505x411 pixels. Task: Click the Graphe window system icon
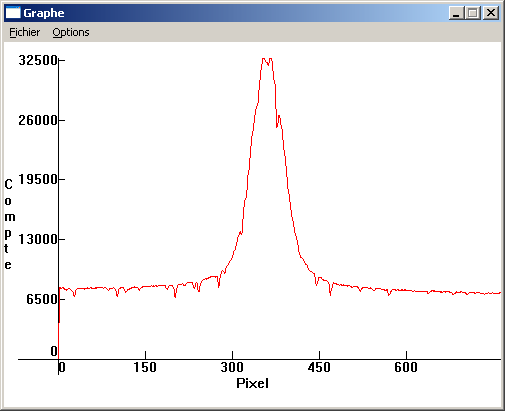[x=13, y=13]
